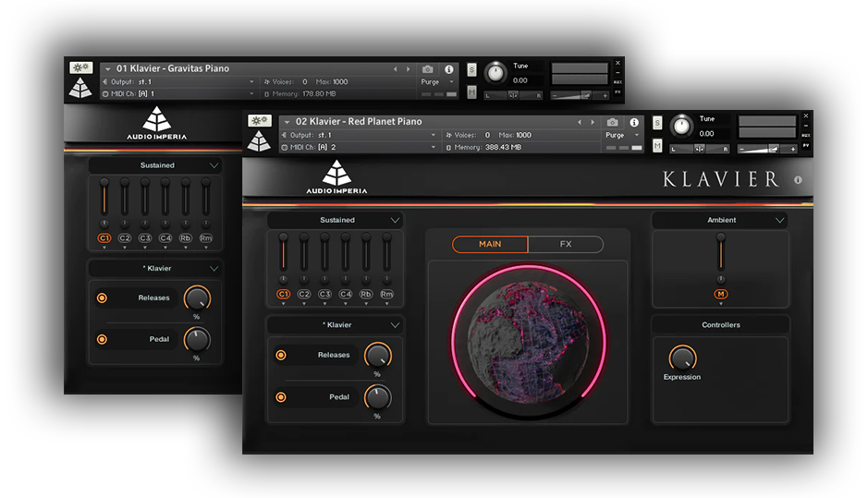The image size is (868, 498).
Task: Go to previous instrument arrow in Red Planet Piano
Action: pos(580,122)
